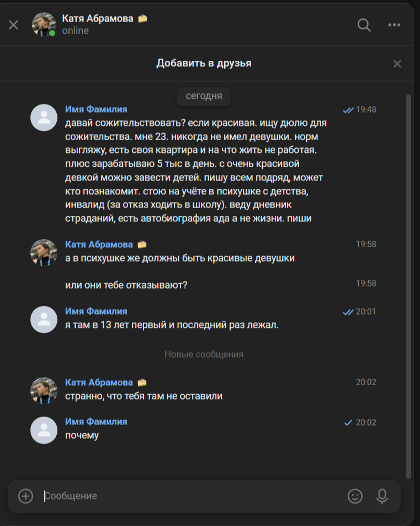Click the attachment plus icon
Viewport: 420px width, 526px height.
[26, 496]
